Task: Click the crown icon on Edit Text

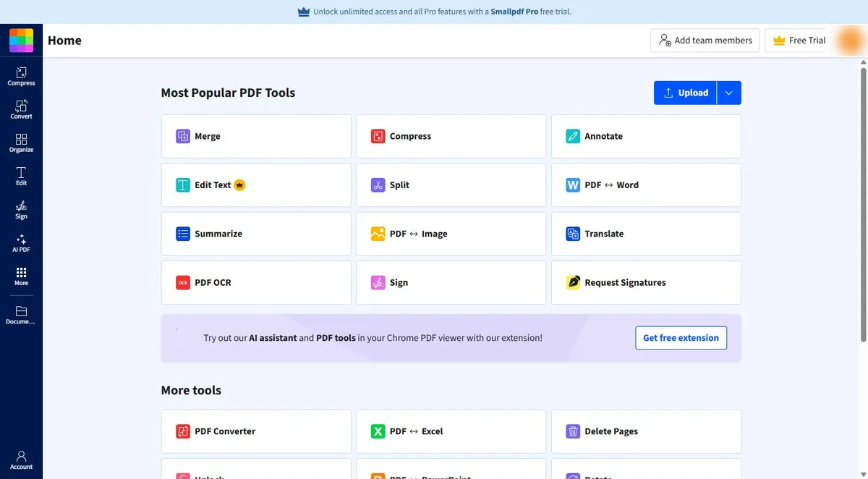Action: pos(239,185)
